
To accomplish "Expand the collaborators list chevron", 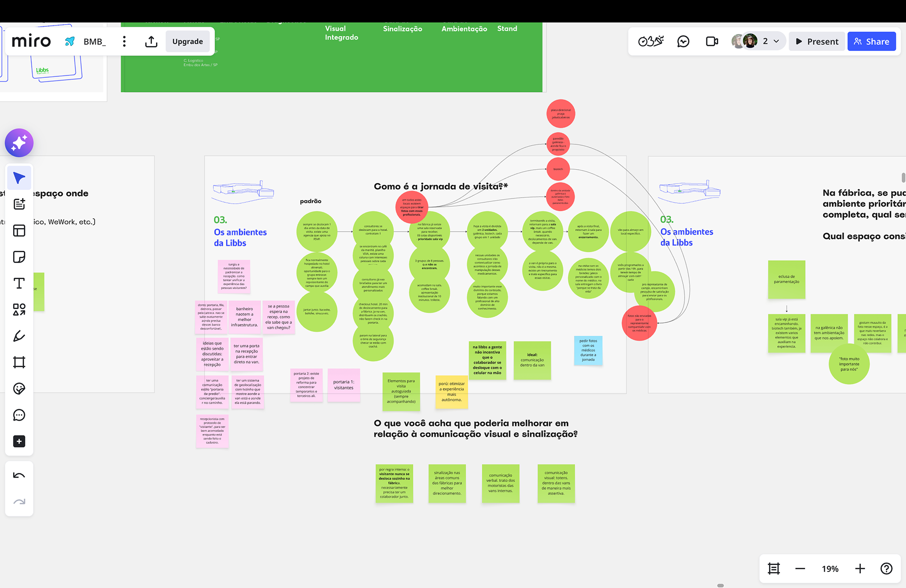I will [776, 41].
